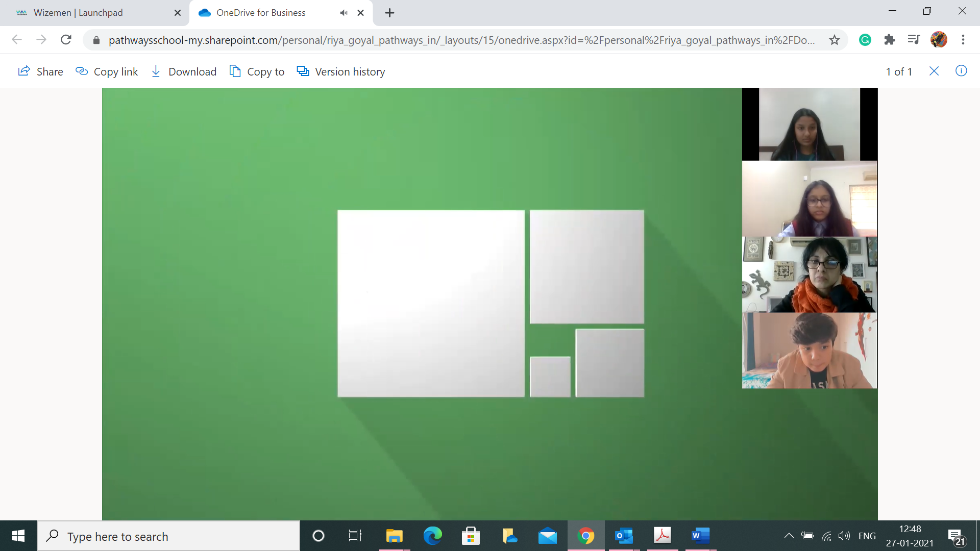
Task: Go forward in browser history
Action: coord(41,40)
